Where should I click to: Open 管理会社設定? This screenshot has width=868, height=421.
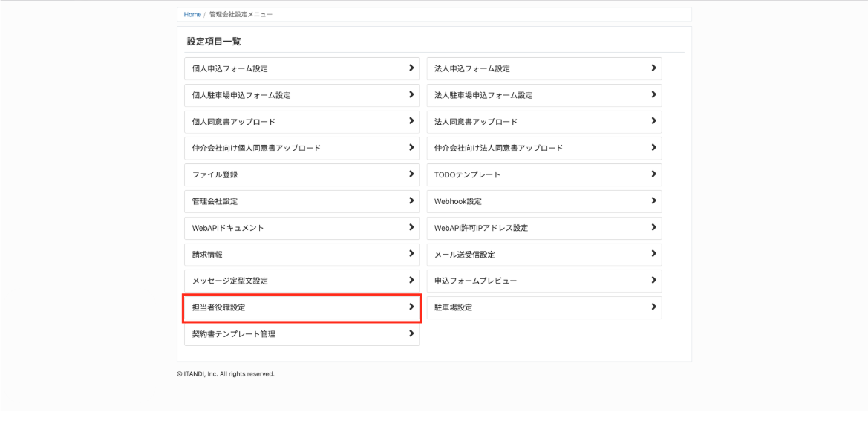tap(301, 201)
